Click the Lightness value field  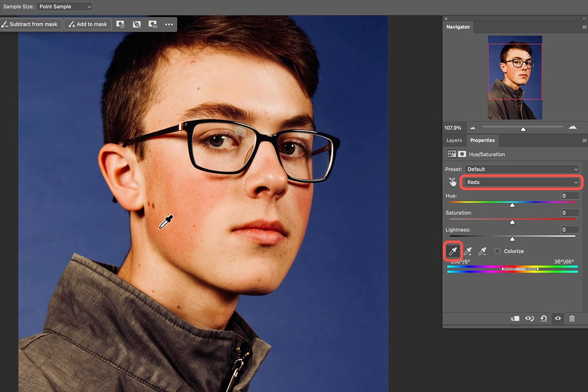(570, 229)
